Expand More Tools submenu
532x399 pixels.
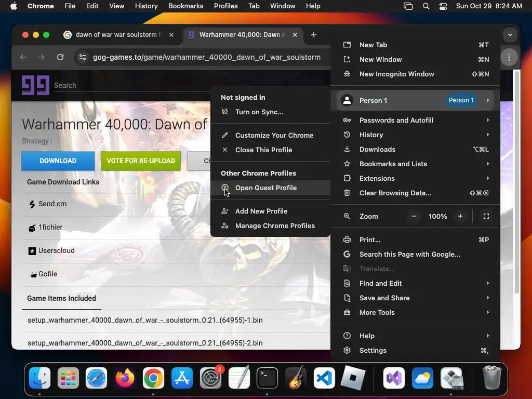[x=416, y=312]
